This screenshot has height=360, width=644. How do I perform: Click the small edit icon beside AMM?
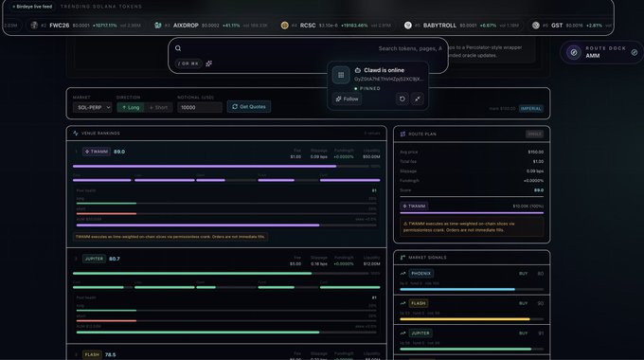coord(635,52)
